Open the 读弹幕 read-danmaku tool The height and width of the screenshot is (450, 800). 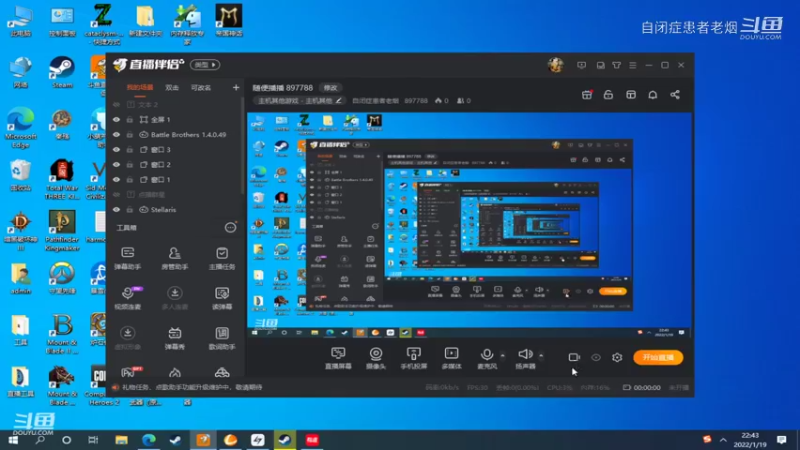(x=222, y=298)
